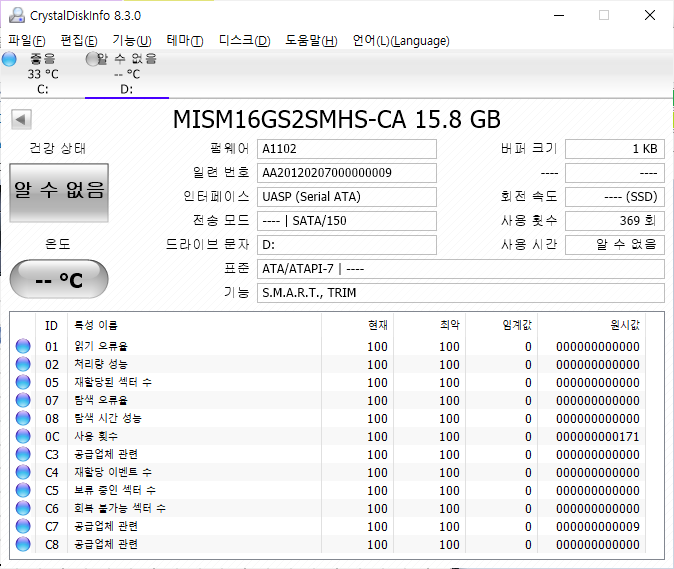
Task: Click the firmware field showing A1102
Action: coord(346,149)
